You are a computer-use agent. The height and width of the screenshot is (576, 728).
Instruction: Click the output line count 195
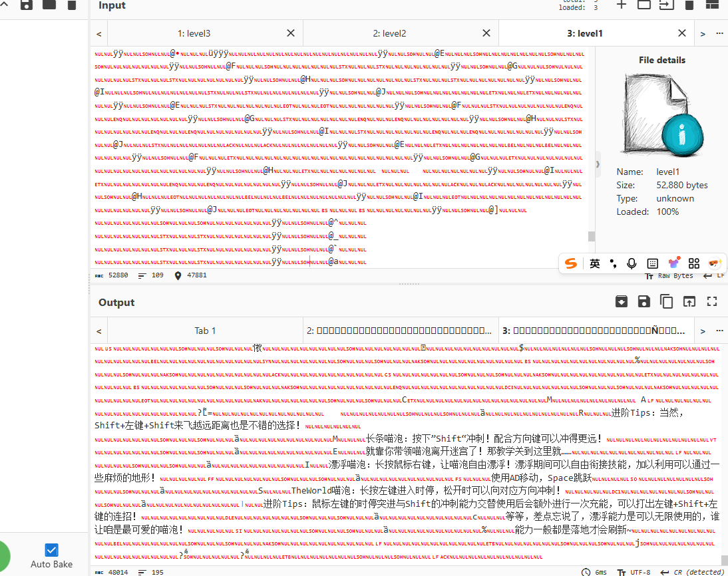[151, 572]
